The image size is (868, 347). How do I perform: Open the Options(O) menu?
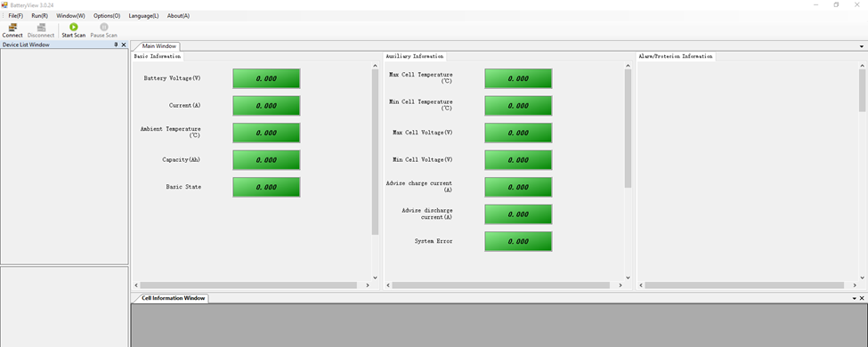[x=107, y=16]
